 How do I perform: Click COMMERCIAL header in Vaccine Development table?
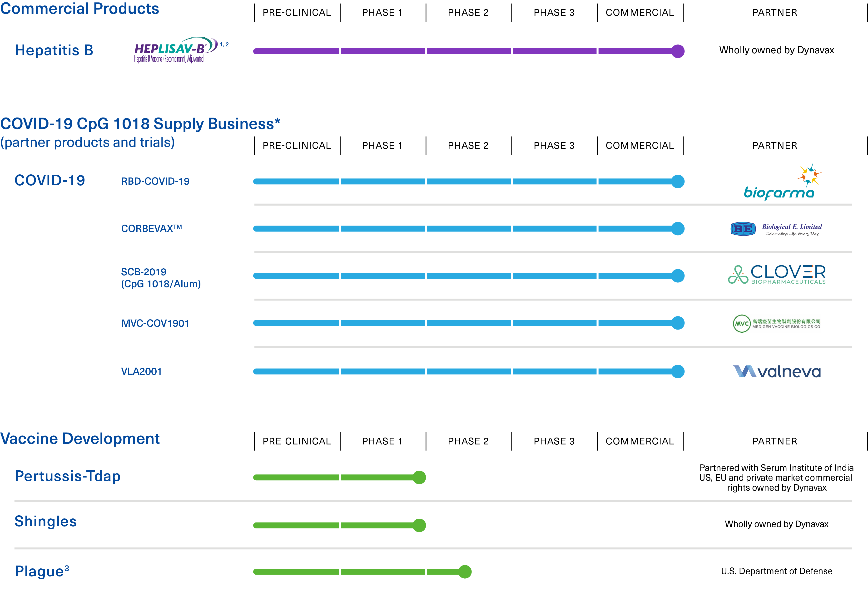click(640, 441)
